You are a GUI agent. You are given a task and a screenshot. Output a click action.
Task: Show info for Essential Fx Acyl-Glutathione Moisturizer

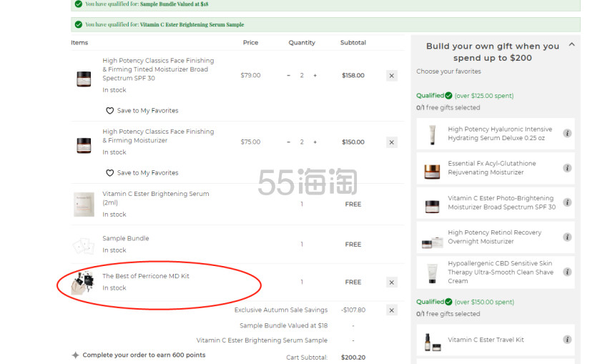pyautogui.click(x=567, y=168)
